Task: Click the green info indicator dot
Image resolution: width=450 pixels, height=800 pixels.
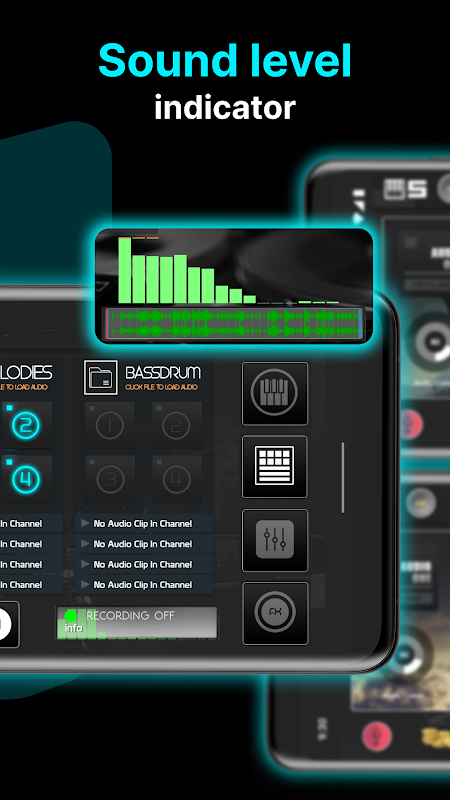Action: pyautogui.click(x=70, y=616)
